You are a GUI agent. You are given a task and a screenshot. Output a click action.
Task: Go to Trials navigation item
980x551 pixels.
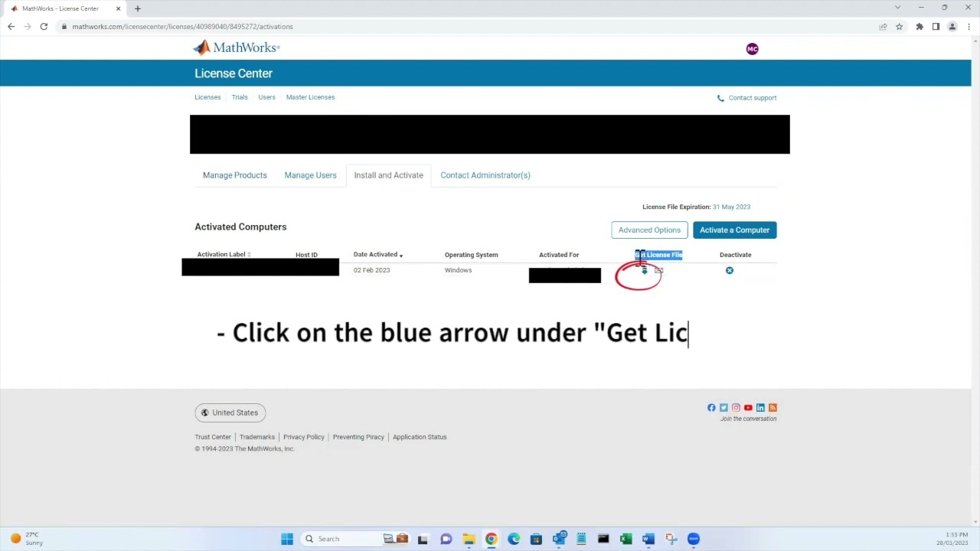click(x=240, y=97)
